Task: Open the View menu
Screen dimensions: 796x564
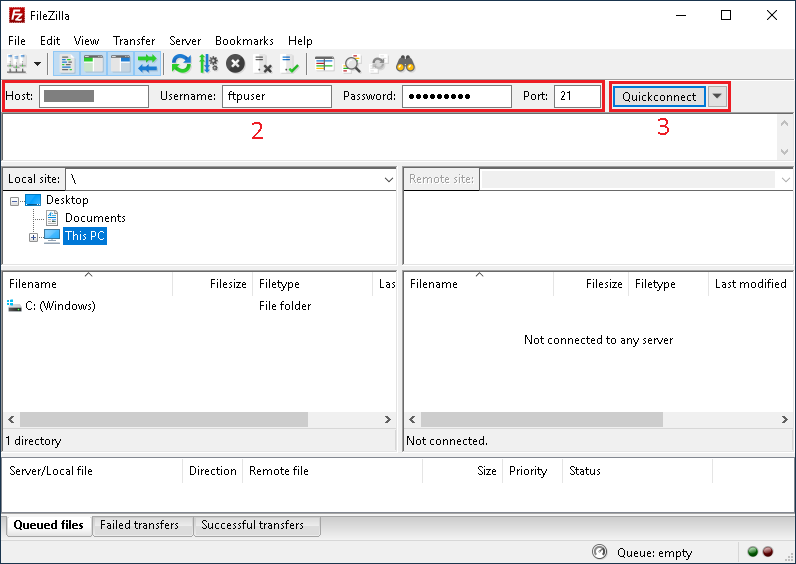Action: click(x=86, y=41)
